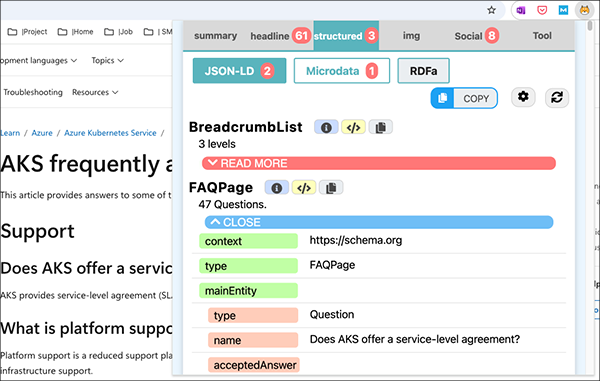This screenshot has height=381, width=600.
Task: Click the cat face extension icon
Action: pos(584,10)
